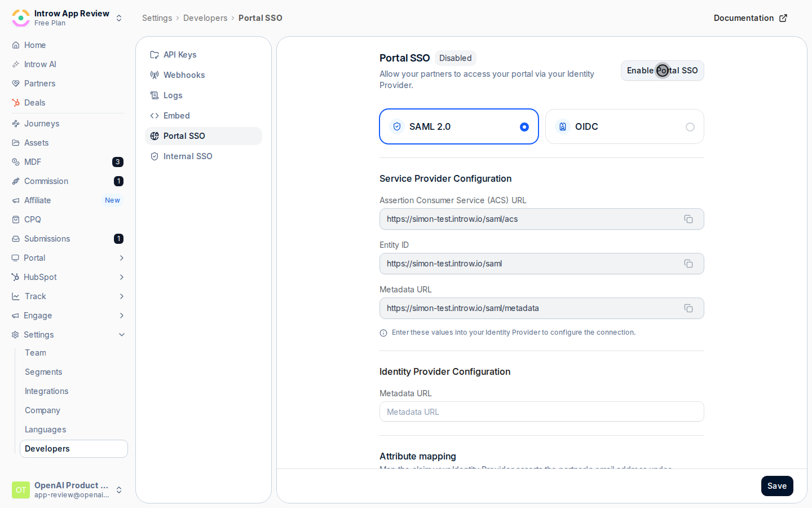The height and width of the screenshot is (508, 812).
Task: Select the SAML 2.0 radio option
Action: (x=524, y=127)
